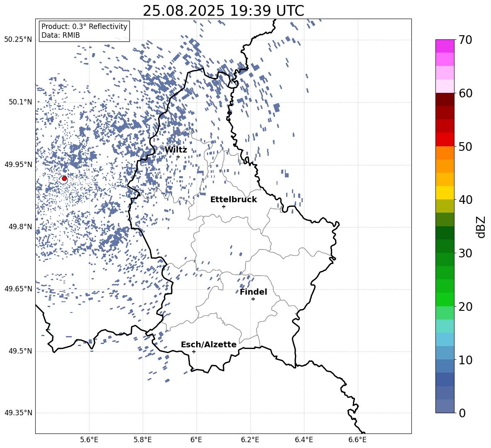Click the 0 tick on the colorbar
The image size is (491, 448).
462,413
